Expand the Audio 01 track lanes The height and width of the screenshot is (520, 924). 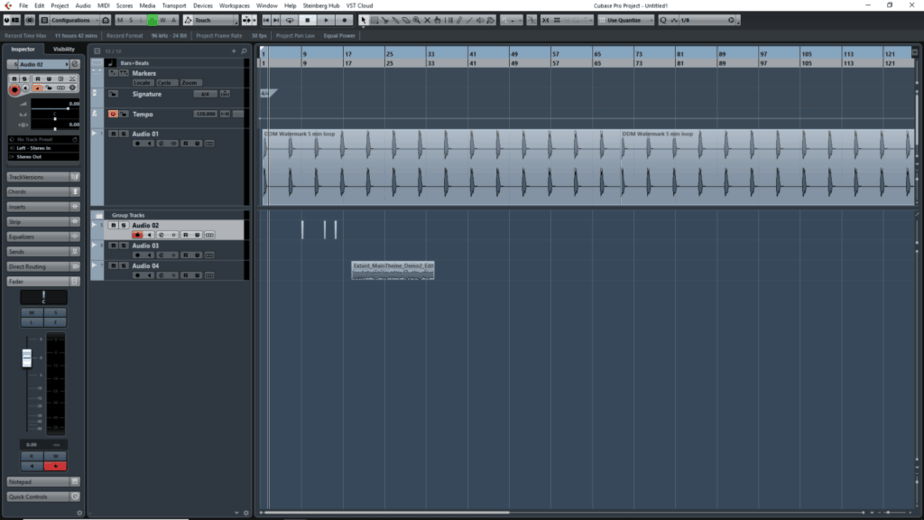click(x=94, y=134)
